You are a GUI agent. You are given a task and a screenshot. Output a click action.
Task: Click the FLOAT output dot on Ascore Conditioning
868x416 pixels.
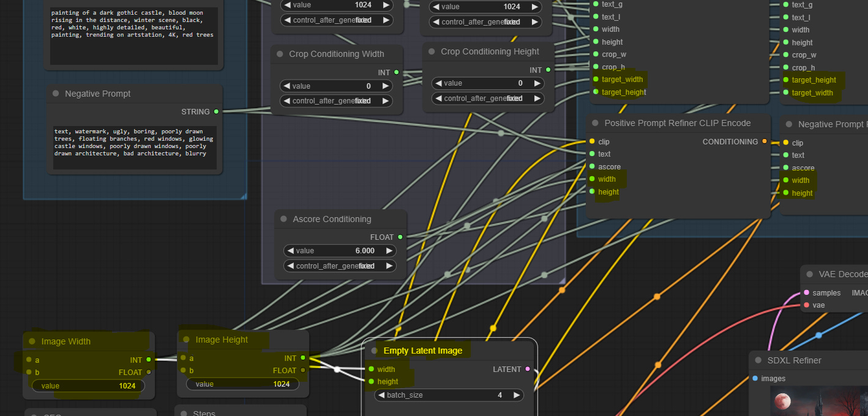click(x=400, y=237)
